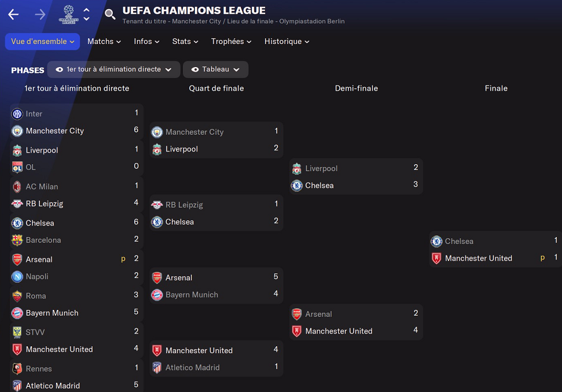Open the Liverpool vs Chelsea semi-final tie

coord(356,177)
